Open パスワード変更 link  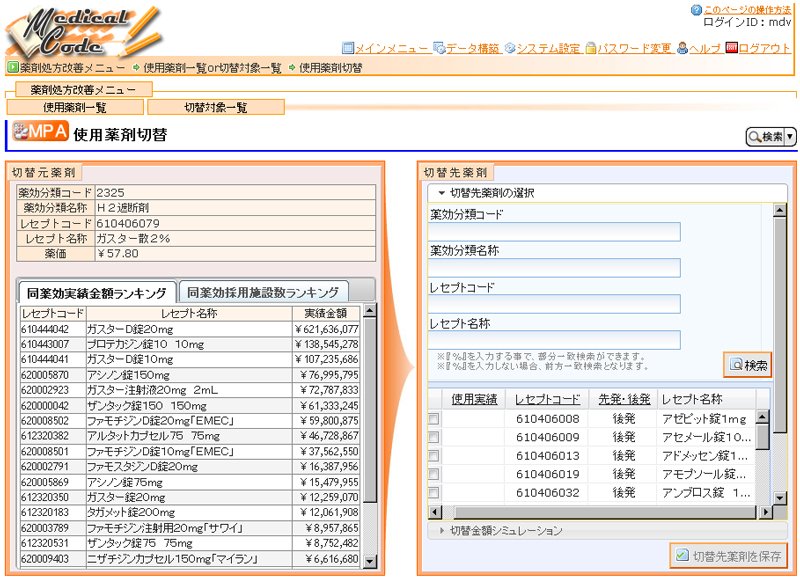[x=634, y=48]
